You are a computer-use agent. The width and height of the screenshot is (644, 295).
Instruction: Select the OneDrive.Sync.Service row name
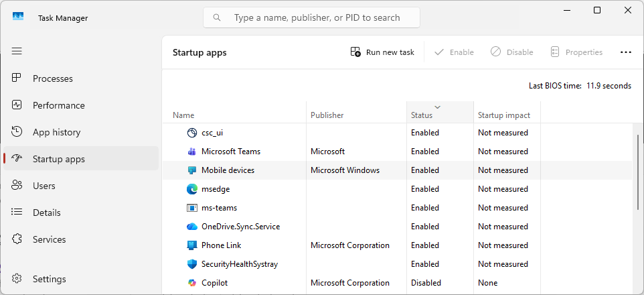coord(241,227)
